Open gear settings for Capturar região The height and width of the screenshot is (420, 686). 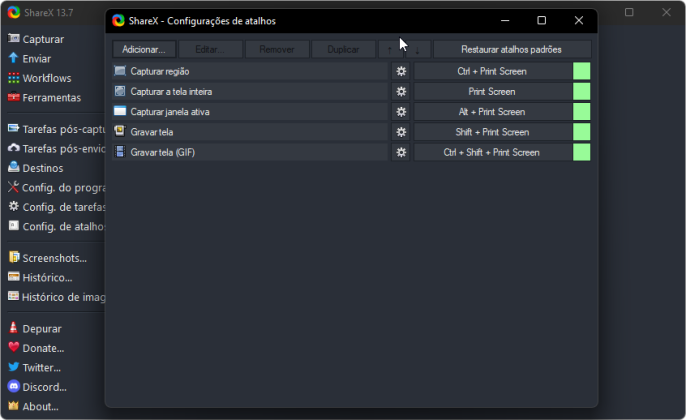pos(401,71)
